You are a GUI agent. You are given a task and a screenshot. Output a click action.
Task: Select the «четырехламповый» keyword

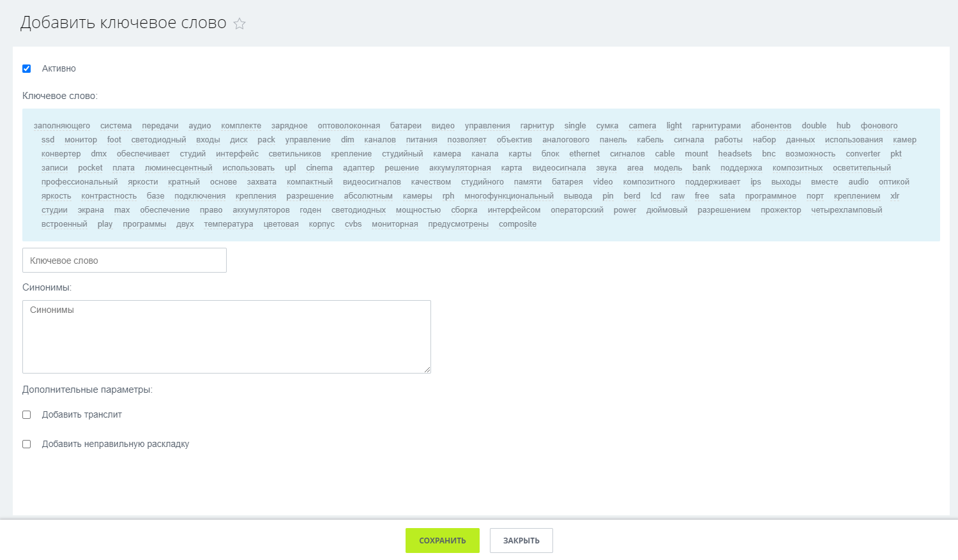(x=846, y=210)
